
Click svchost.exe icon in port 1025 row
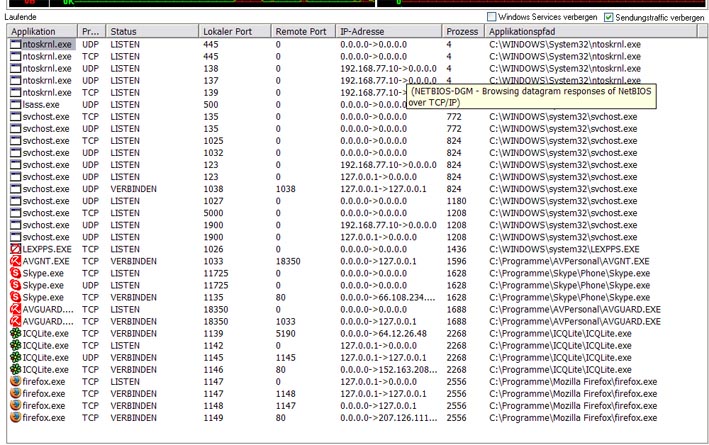(15, 141)
